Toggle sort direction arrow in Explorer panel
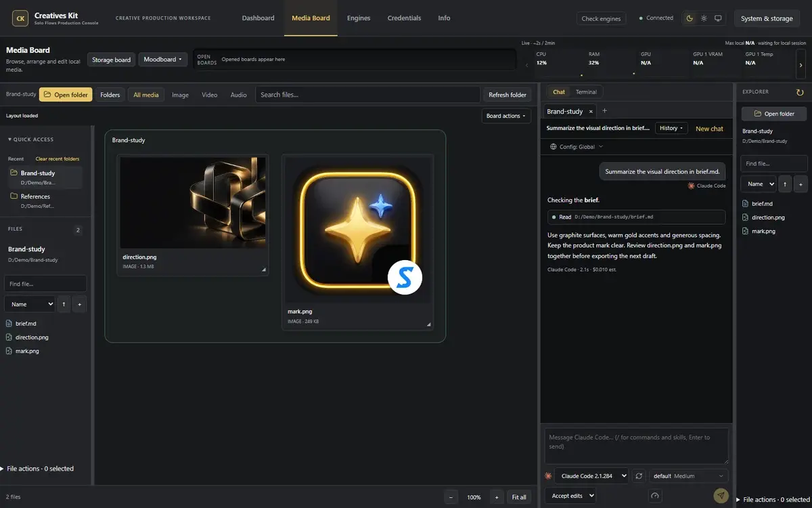Image resolution: width=812 pixels, height=508 pixels. point(786,184)
